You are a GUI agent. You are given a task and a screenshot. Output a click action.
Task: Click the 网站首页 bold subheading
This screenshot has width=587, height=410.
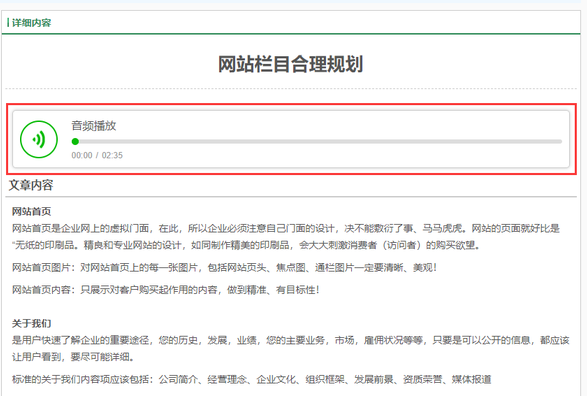pyautogui.click(x=31, y=211)
